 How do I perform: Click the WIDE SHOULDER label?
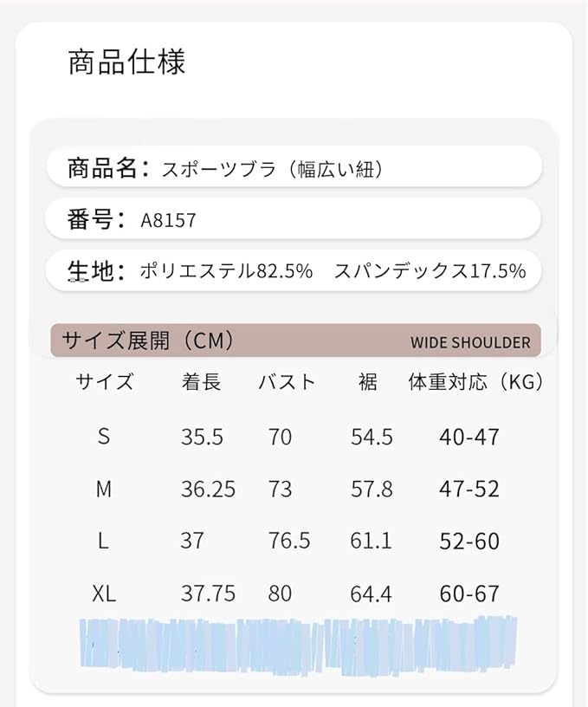[x=470, y=342]
